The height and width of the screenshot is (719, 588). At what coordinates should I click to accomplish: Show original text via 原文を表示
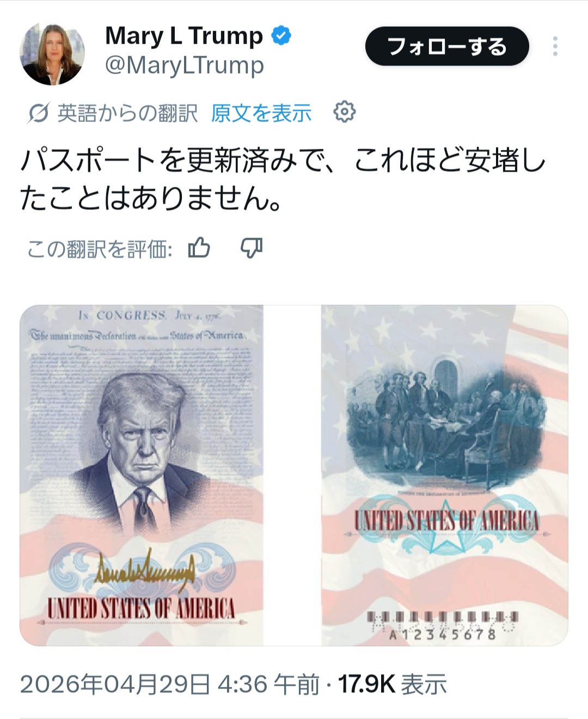click(x=261, y=113)
